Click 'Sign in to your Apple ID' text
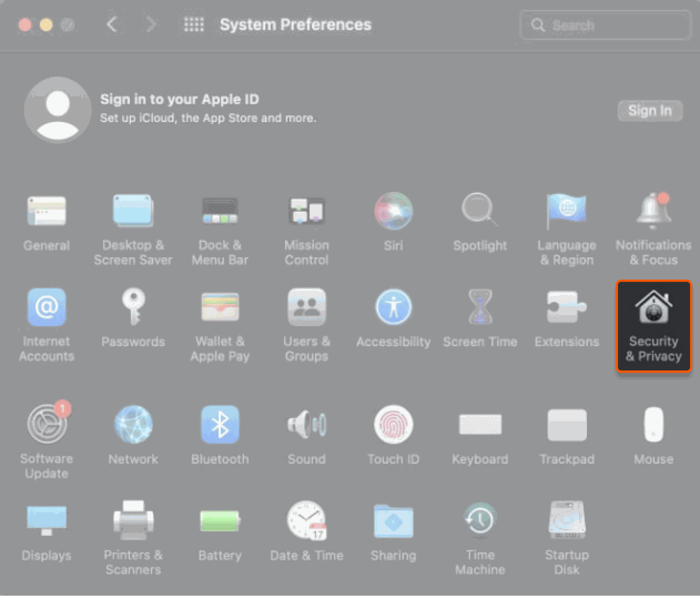Viewport: 700px width, 596px height. (180, 99)
